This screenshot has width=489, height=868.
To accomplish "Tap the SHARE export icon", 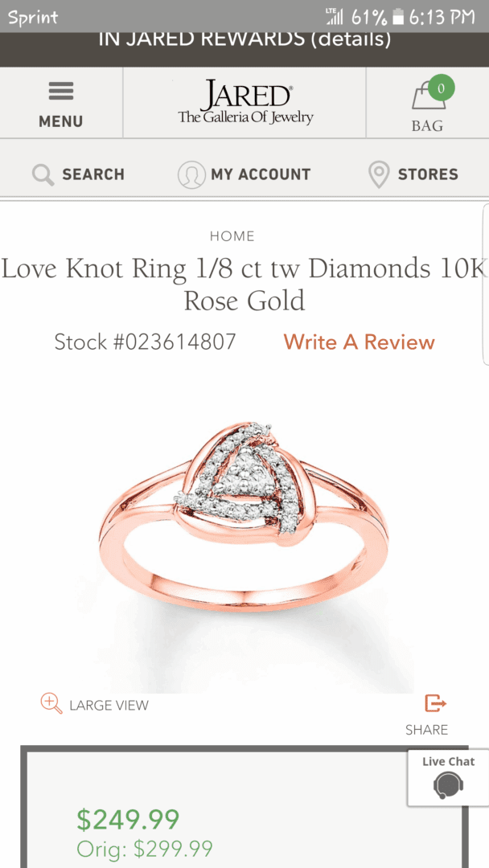I will coord(435,703).
